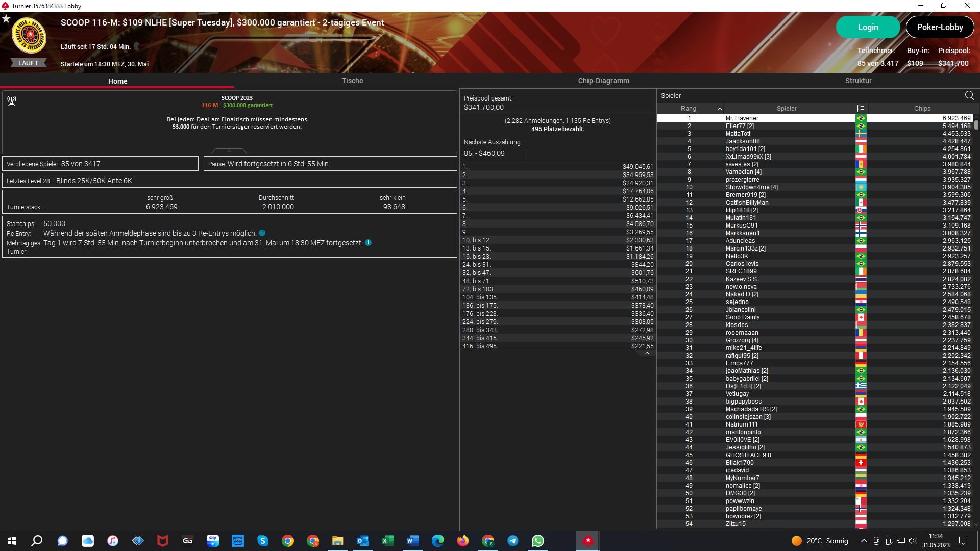Click the Blinds 25K/50K Ante 6K level text
This screenshot has height=551, width=980.
pyautogui.click(x=94, y=181)
